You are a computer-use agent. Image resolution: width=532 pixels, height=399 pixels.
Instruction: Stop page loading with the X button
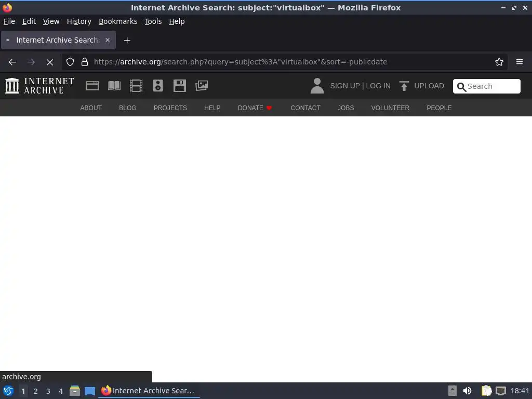point(50,62)
